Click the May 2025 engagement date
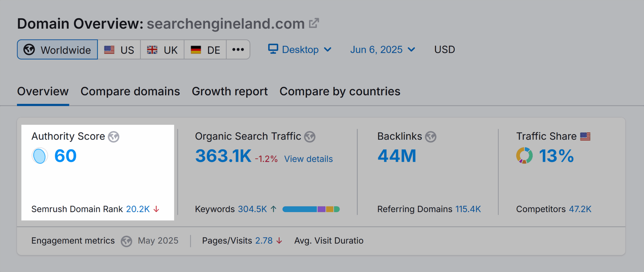 point(158,241)
